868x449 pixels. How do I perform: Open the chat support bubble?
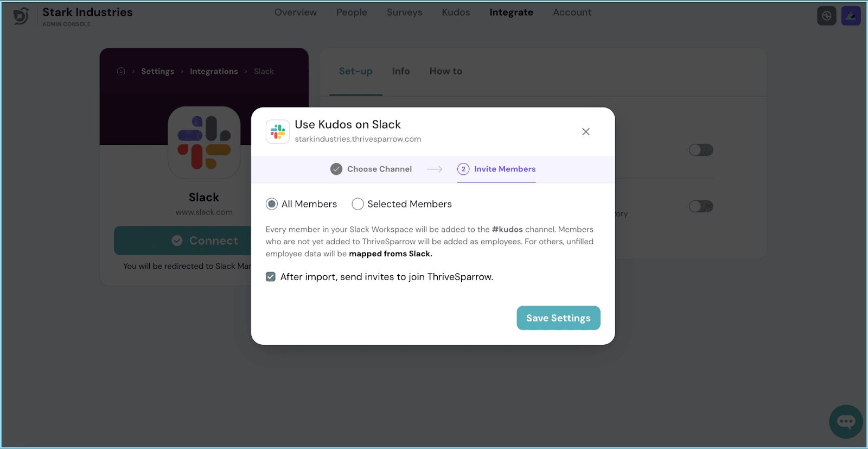[x=846, y=421]
